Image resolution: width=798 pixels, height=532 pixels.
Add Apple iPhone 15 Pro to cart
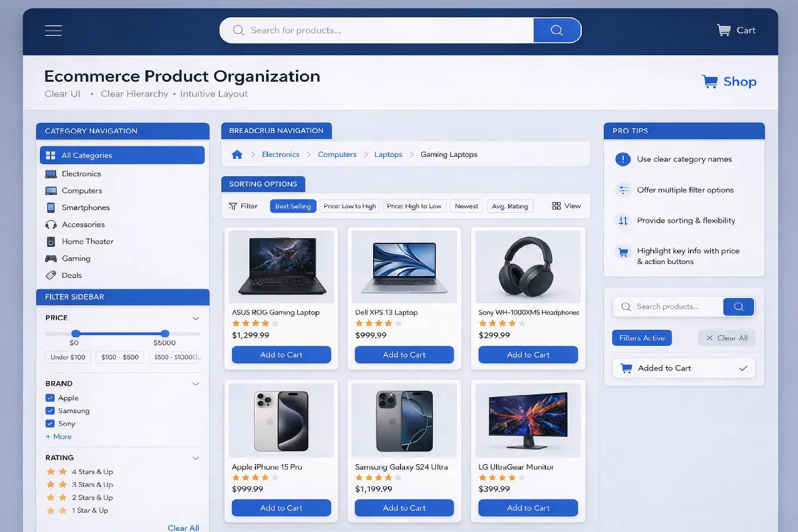(x=281, y=508)
